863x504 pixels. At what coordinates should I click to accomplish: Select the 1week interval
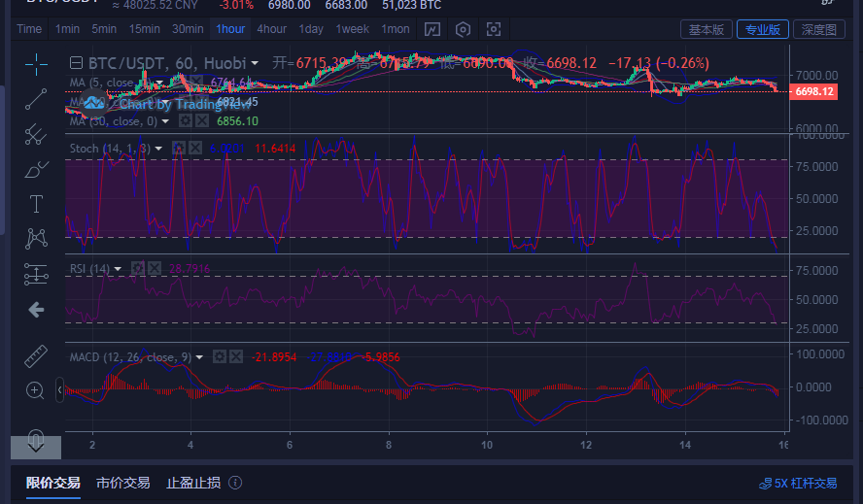point(352,29)
